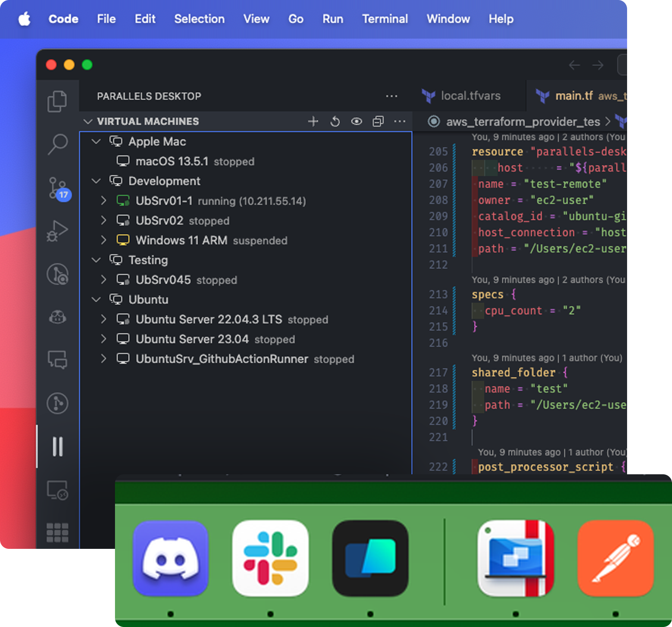Collapse the Apple Mac group

click(96, 141)
